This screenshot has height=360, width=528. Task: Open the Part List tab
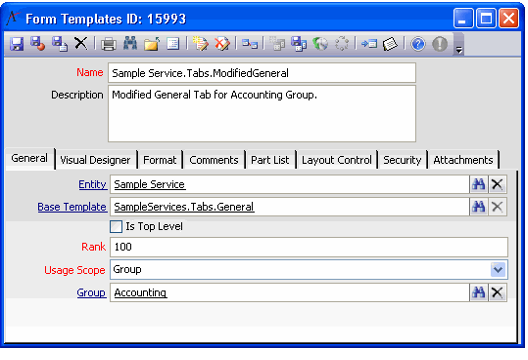(x=270, y=160)
